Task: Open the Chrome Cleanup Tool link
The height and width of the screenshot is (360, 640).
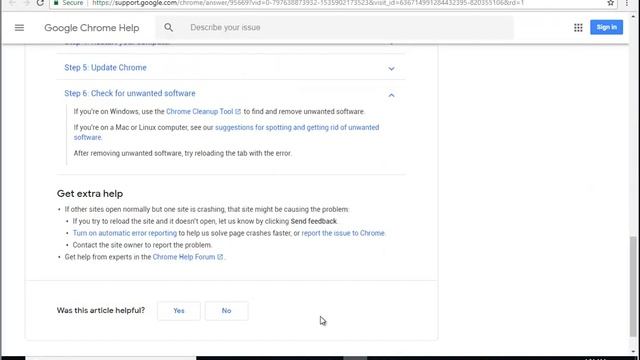Action: point(200,111)
